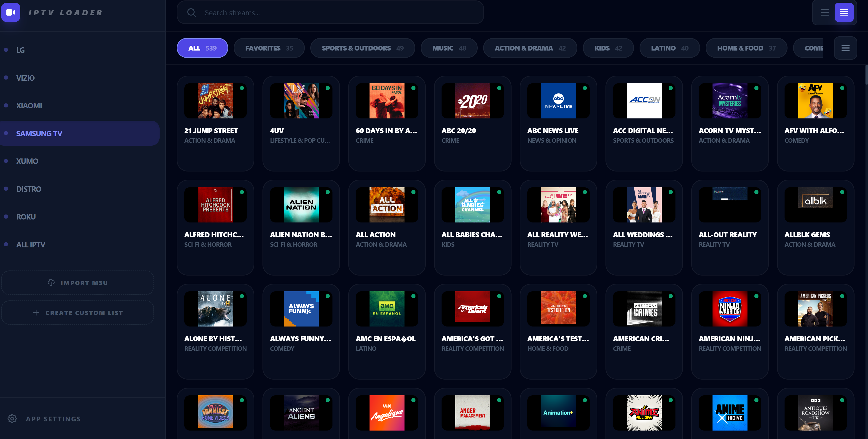Open App Settings gear icon

(x=12, y=419)
